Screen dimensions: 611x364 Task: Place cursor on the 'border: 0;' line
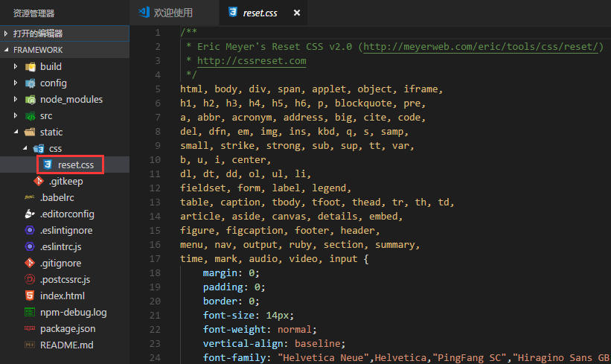pyautogui.click(x=231, y=301)
